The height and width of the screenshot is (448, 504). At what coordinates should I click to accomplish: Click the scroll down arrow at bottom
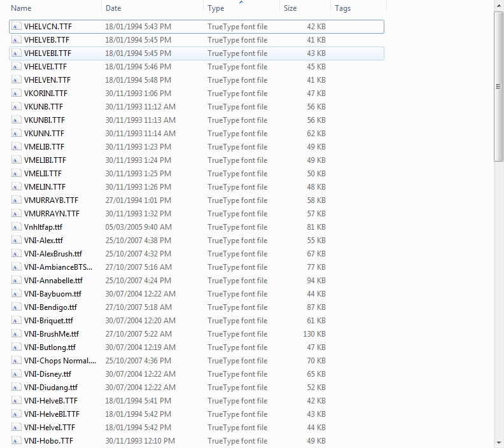coord(498,442)
